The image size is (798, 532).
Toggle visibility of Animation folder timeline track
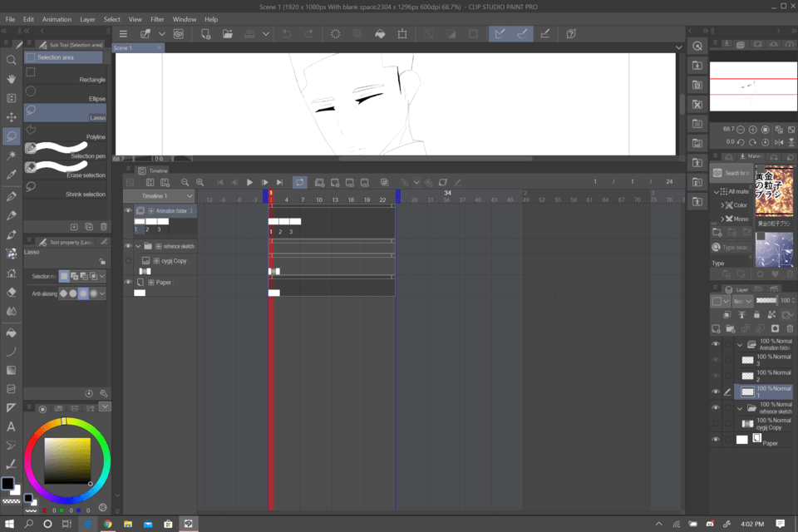tap(128, 211)
